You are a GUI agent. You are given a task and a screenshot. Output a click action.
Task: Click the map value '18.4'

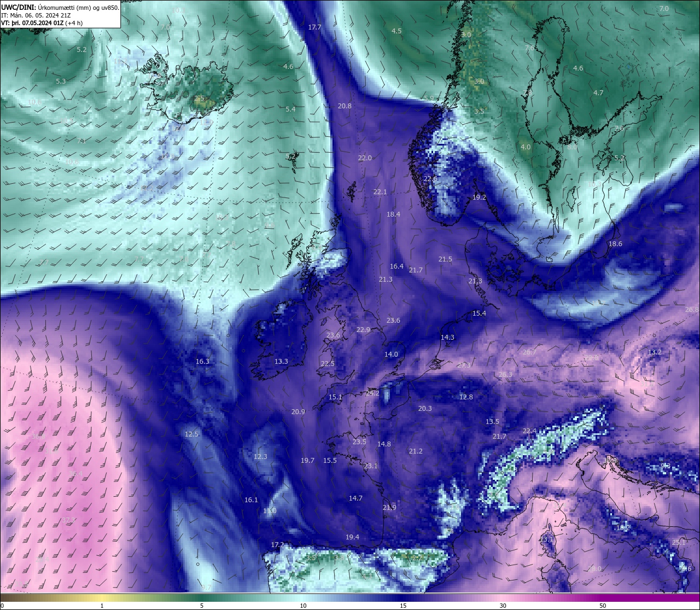click(393, 214)
